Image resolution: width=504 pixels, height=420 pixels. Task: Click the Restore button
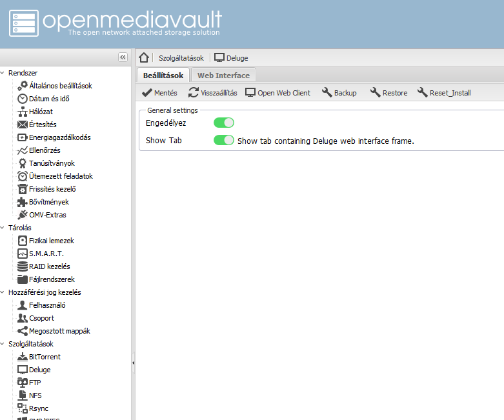click(x=388, y=93)
